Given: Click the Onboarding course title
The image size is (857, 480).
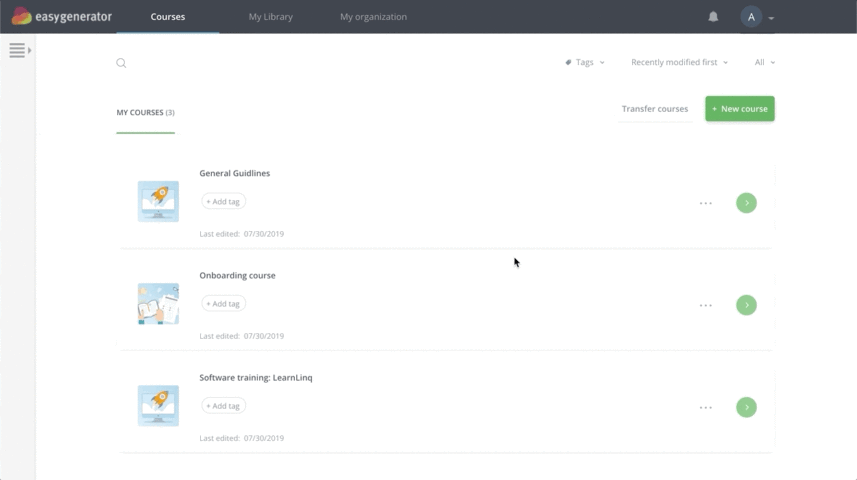Looking at the screenshot, I should [x=237, y=276].
